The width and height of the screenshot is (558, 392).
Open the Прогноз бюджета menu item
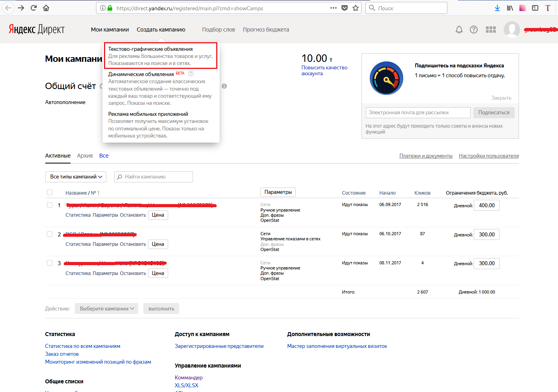click(x=266, y=30)
